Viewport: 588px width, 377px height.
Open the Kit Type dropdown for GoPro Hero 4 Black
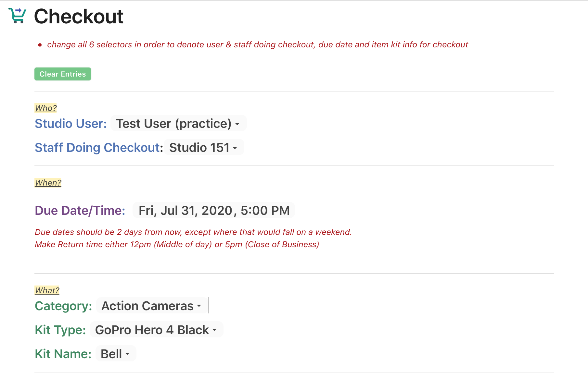[156, 330]
